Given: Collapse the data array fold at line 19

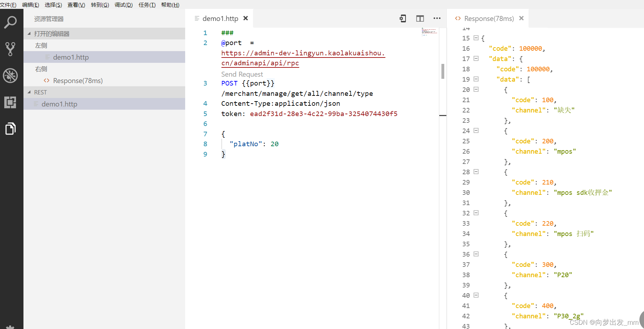Looking at the screenshot, I should point(476,79).
